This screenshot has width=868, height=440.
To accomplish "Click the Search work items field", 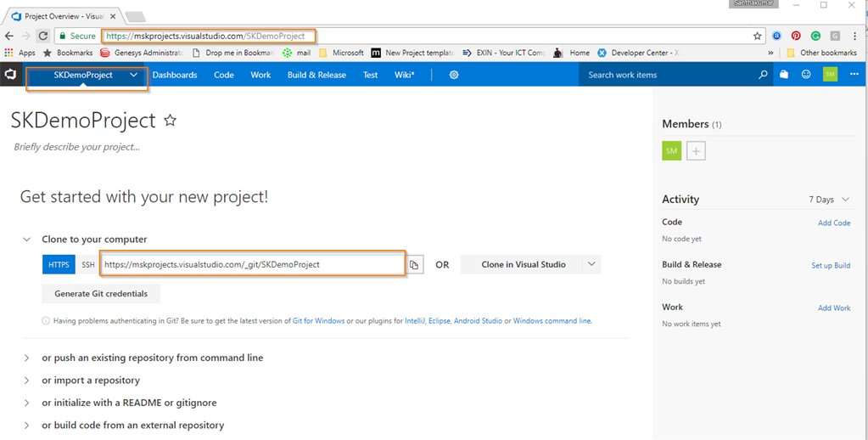I will pyautogui.click(x=667, y=75).
